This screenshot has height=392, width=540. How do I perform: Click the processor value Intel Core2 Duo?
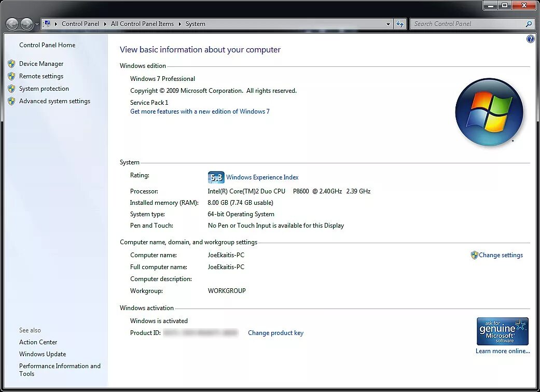[289, 191]
